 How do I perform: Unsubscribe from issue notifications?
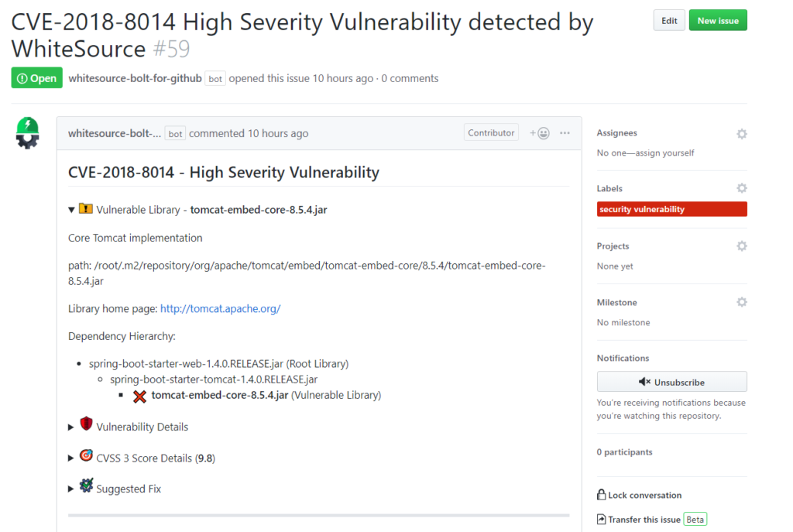pyautogui.click(x=671, y=381)
